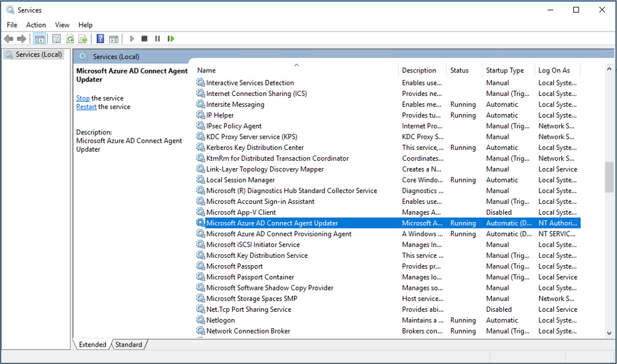Click the Back navigation arrow
Viewport: 617px width, 364px height.
pyautogui.click(x=9, y=38)
